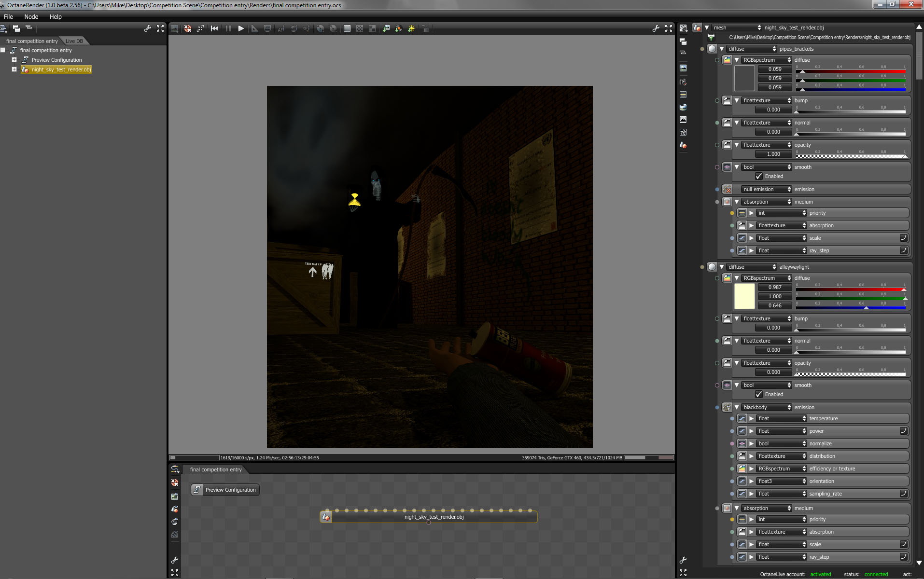Toggle the curve button on pipes_brackets scale row
924x579 pixels.
(x=903, y=238)
